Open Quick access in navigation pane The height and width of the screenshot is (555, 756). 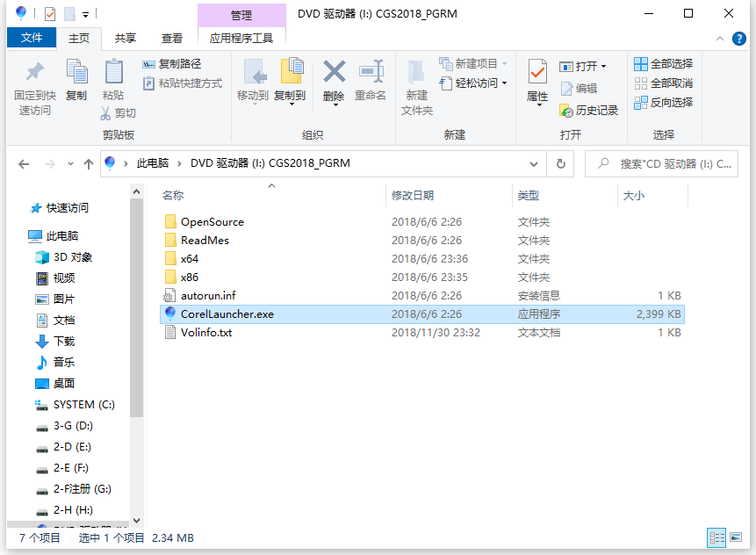pyautogui.click(x=60, y=208)
